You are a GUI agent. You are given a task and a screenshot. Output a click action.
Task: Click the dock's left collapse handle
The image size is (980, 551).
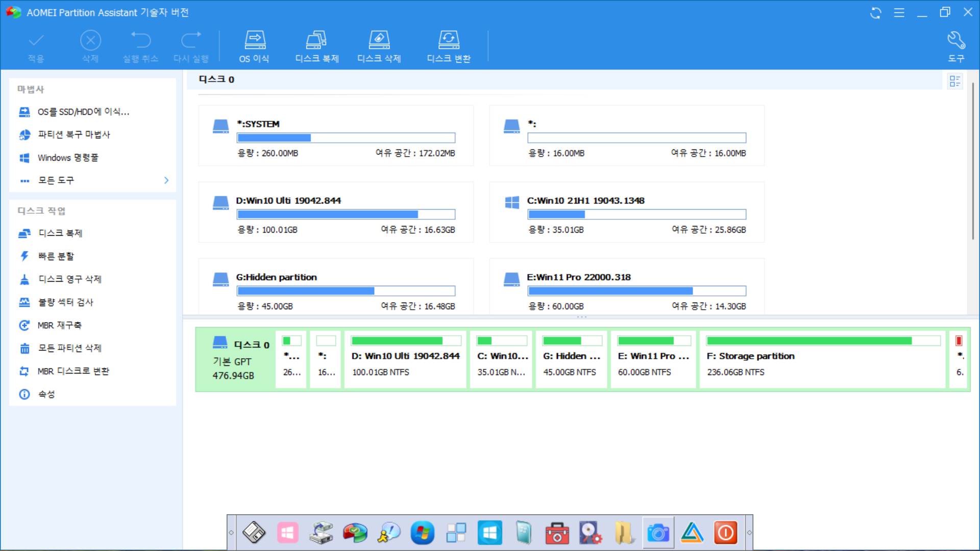(231, 533)
